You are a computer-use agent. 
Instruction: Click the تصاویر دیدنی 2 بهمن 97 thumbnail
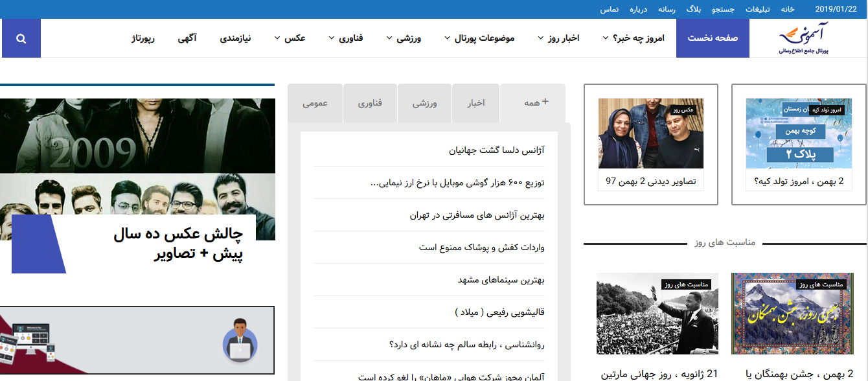point(650,133)
